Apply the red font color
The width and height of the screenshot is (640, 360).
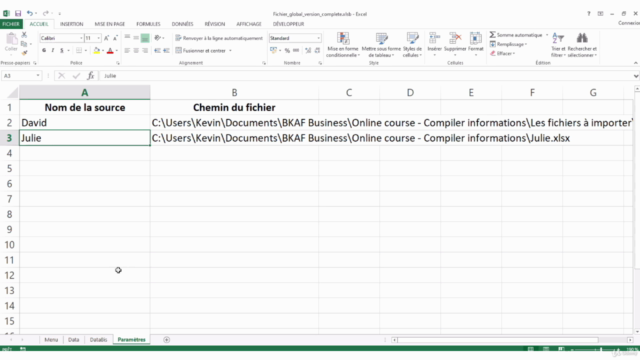[x=110, y=51]
